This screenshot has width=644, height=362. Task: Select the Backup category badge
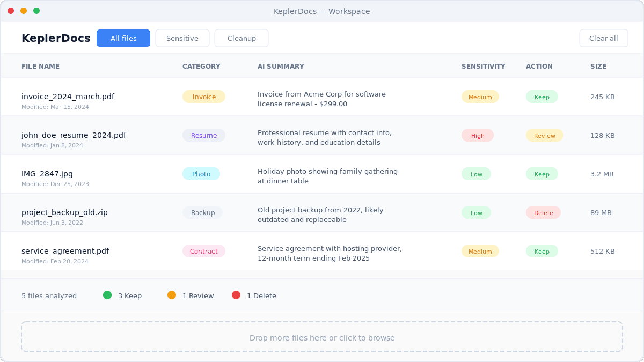[202, 212]
